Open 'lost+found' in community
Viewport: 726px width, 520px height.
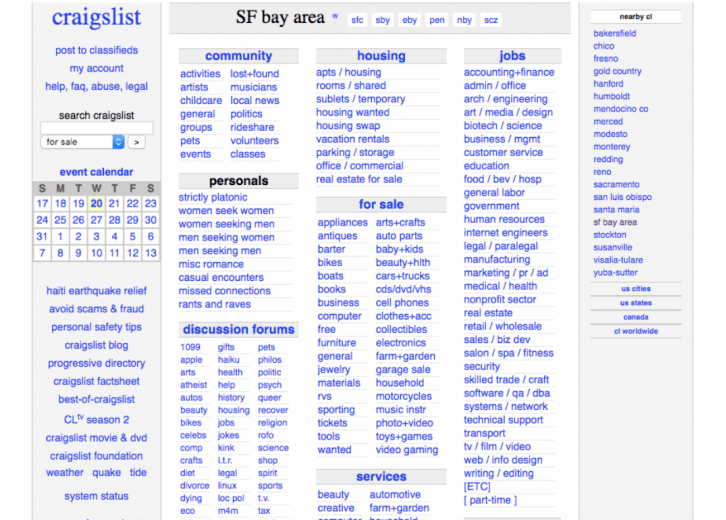[255, 74]
